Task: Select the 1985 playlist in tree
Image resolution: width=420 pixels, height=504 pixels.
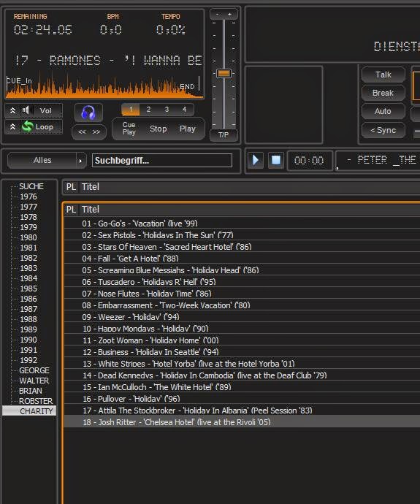Action: click(x=28, y=289)
